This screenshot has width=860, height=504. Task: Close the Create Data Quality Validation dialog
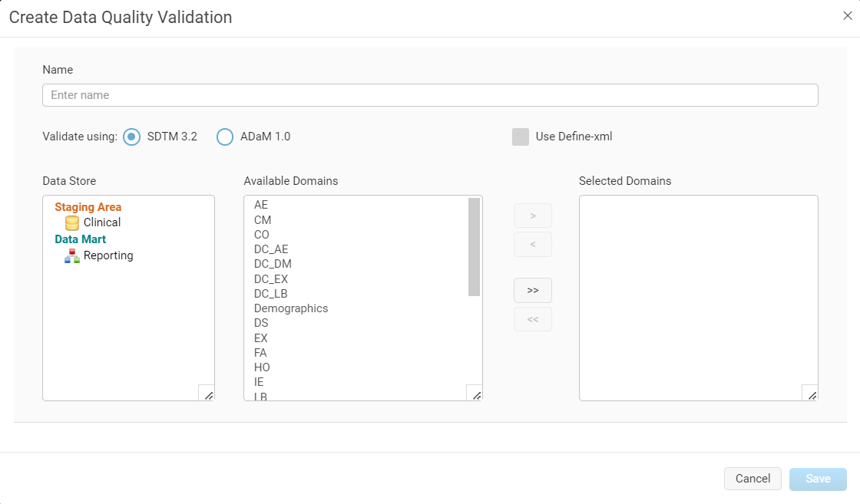(x=848, y=16)
